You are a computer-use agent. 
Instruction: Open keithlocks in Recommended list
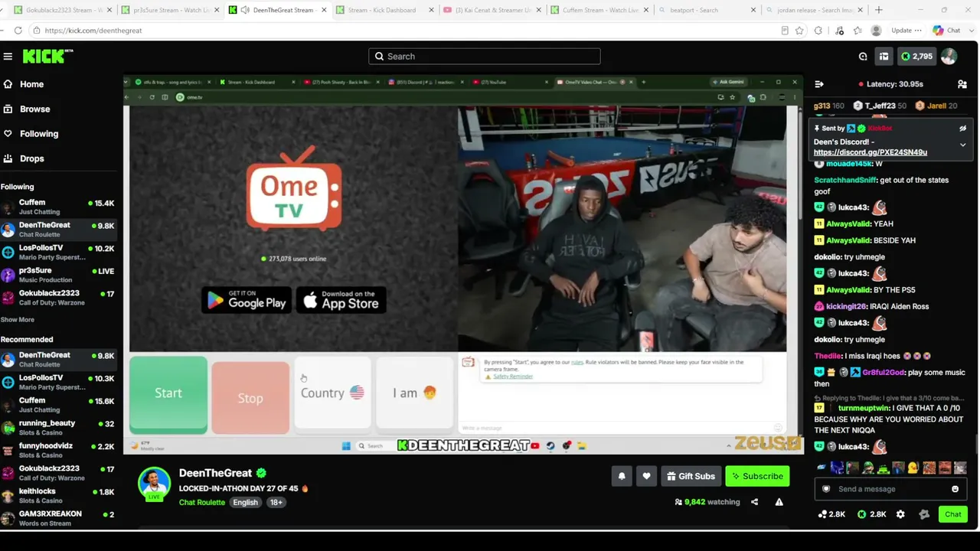click(x=59, y=496)
